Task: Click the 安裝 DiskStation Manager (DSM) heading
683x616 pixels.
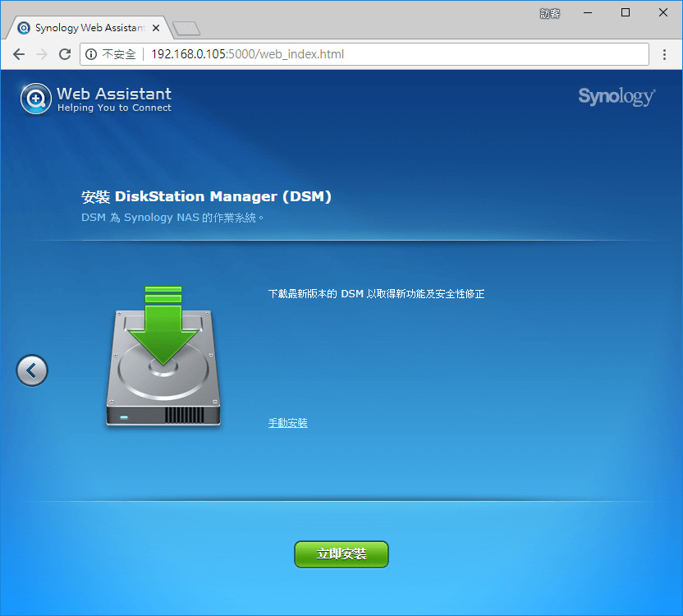Action: (206, 197)
